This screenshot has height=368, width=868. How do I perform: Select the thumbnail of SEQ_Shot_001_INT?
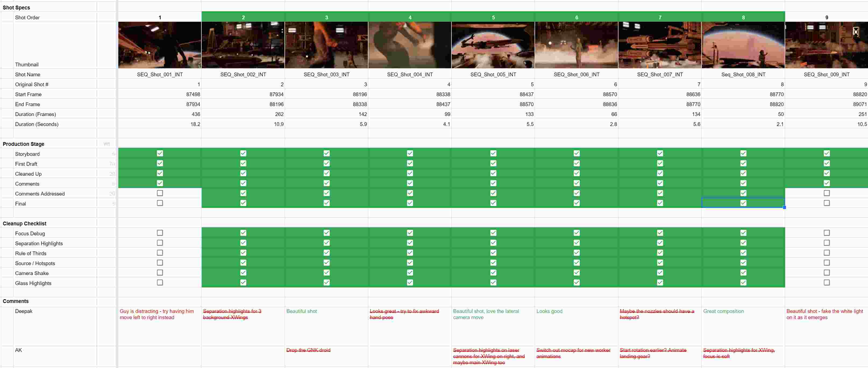coord(159,45)
